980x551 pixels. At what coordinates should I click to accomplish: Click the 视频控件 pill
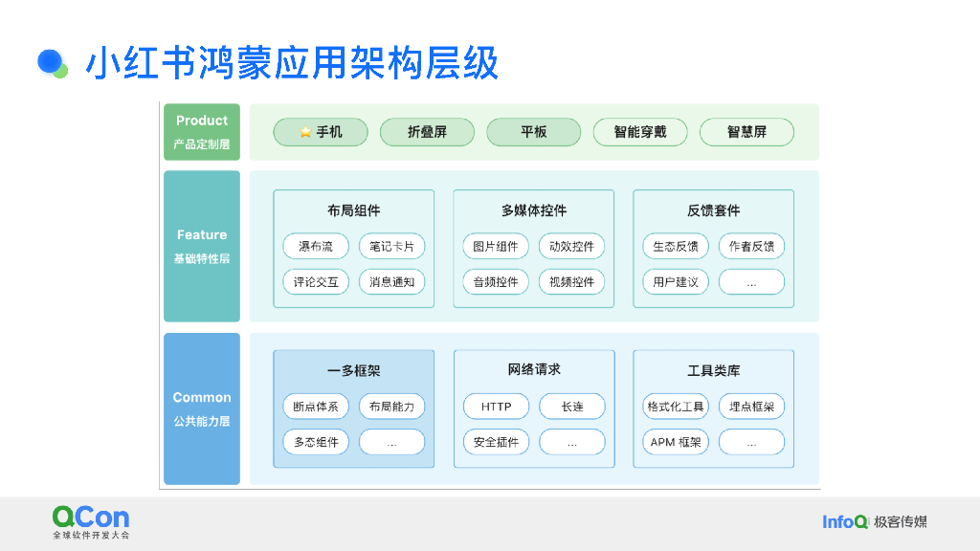(x=572, y=282)
